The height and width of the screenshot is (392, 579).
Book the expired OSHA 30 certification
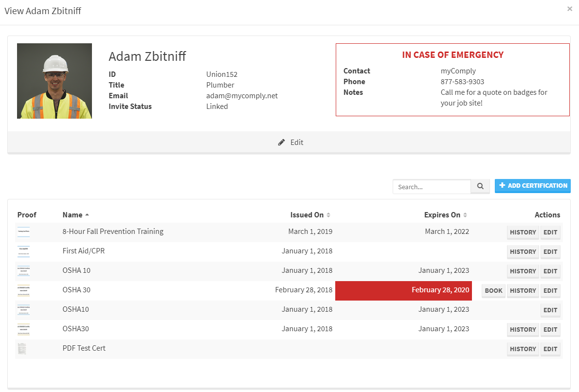pos(493,291)
